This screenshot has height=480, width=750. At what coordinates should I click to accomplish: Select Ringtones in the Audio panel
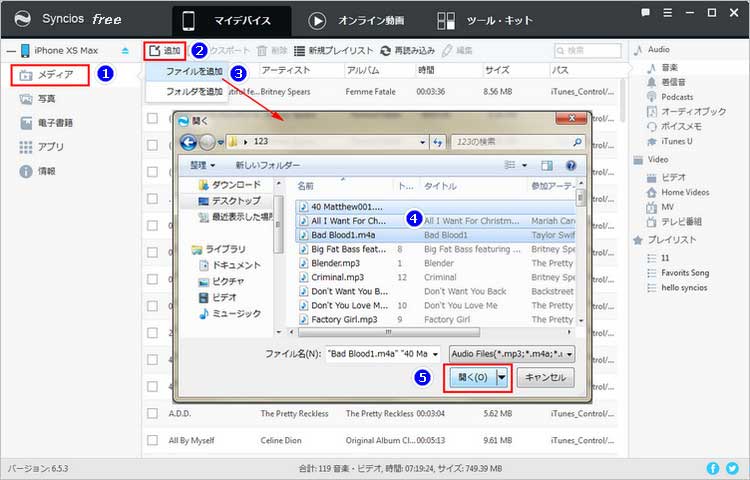666,82
